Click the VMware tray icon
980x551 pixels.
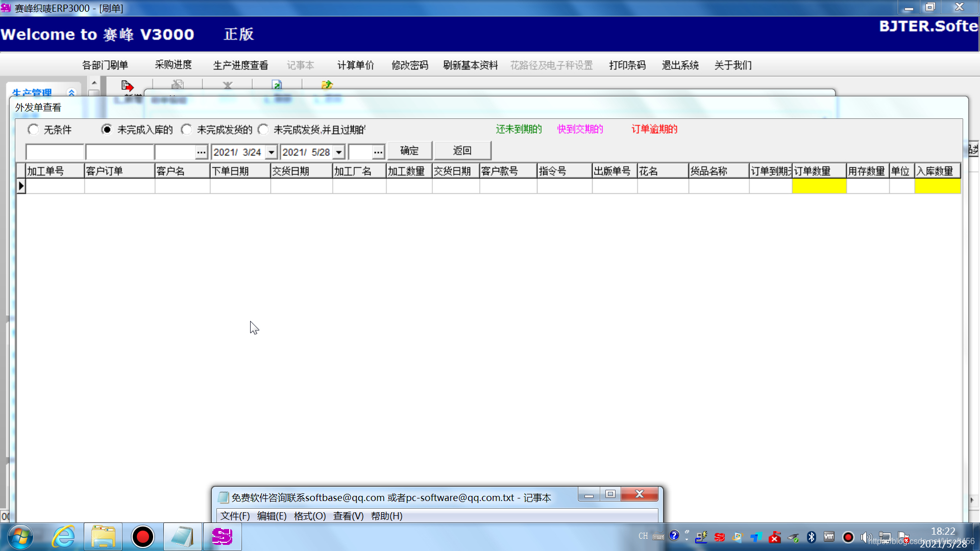pos(829,537)
